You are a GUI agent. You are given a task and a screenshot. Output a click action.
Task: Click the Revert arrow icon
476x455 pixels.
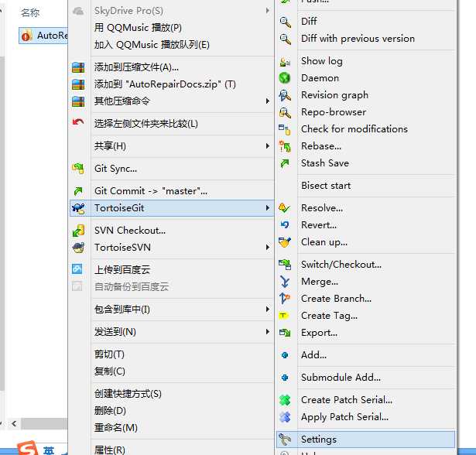point(285,225)
